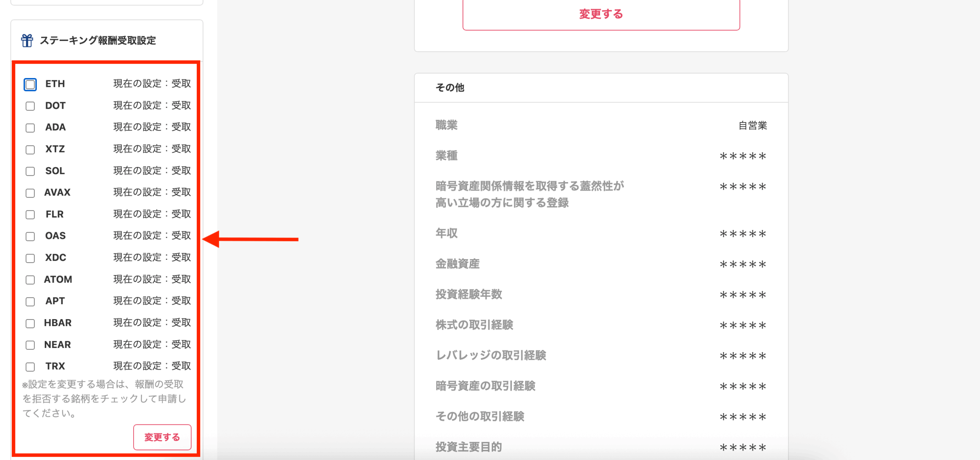
Task: Tick the OAS checkbox
Action: click(x=30, y=237)
